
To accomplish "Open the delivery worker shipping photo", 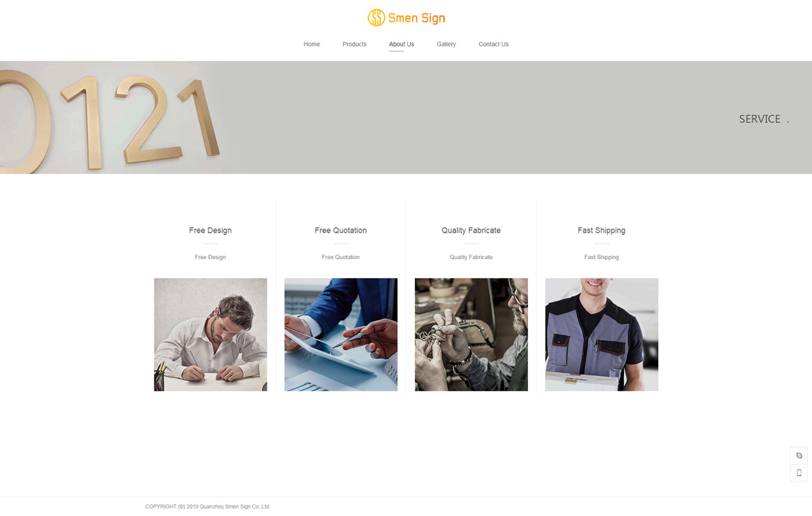I will 602,335.
